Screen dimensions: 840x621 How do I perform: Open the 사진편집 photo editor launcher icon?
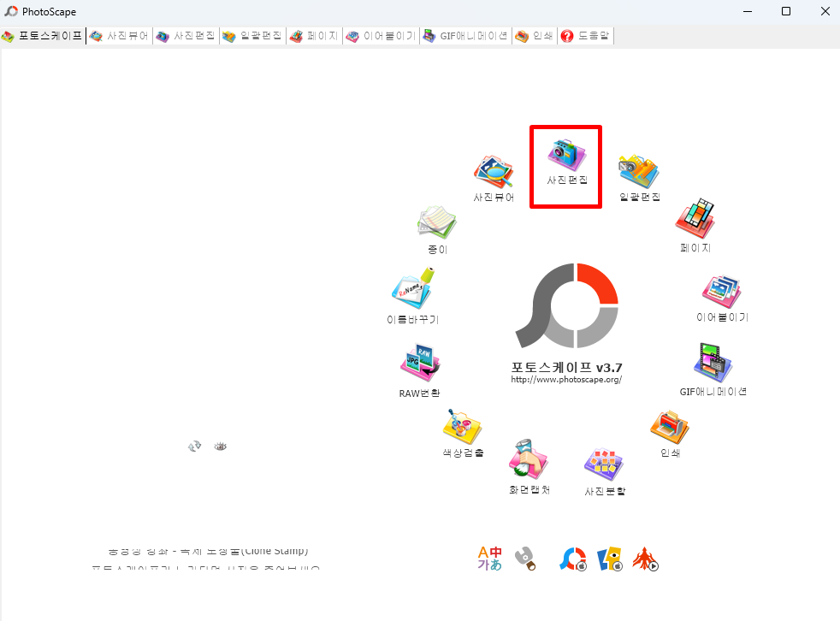[565, 164]
